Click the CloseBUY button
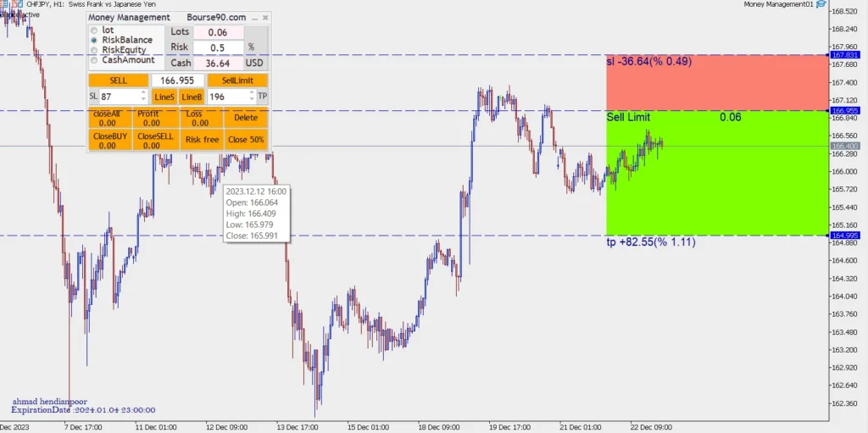 click(x=110, y=140)
